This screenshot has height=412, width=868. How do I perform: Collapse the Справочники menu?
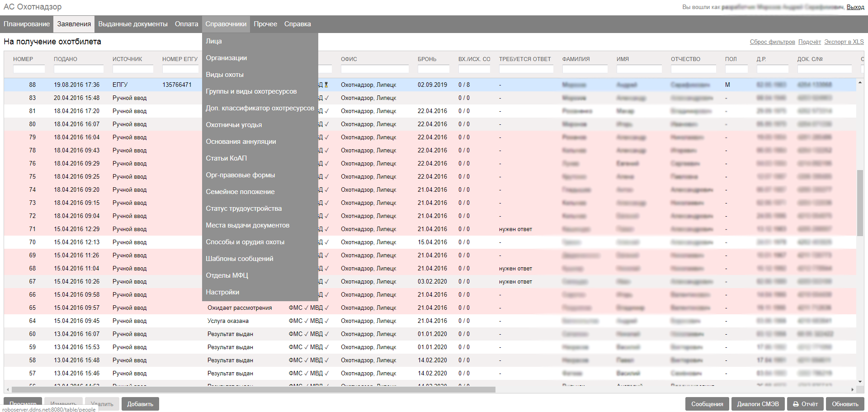click(x=226, y=24)
